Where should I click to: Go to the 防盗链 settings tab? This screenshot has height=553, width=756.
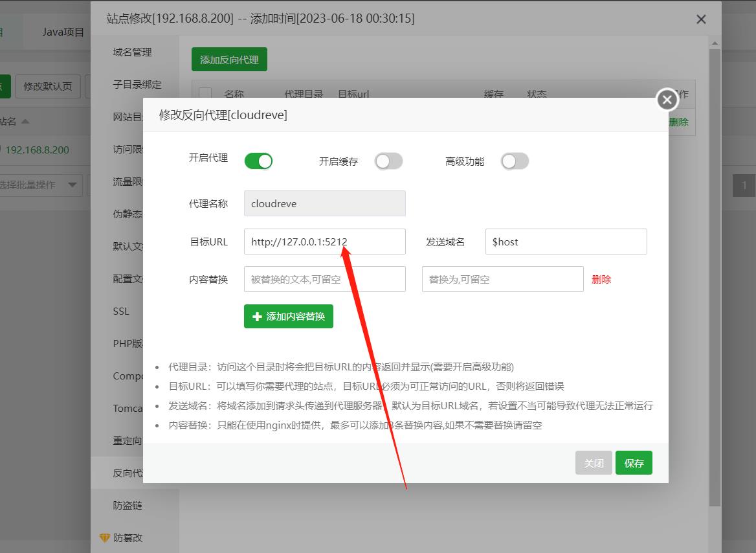pos(128,505)
